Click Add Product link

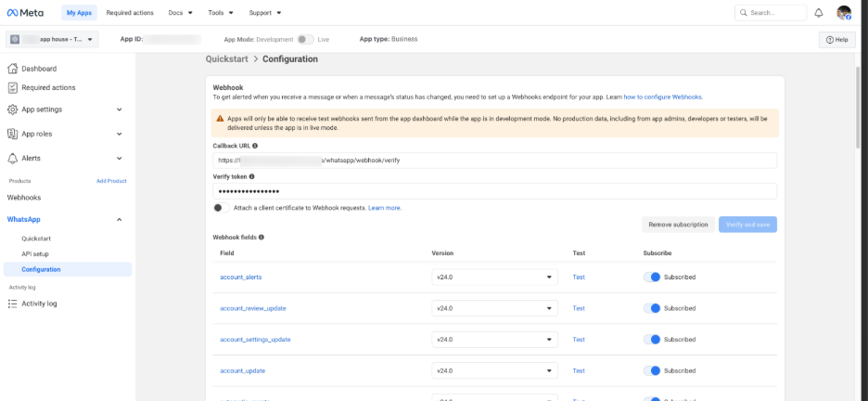(x=111, y=181)
